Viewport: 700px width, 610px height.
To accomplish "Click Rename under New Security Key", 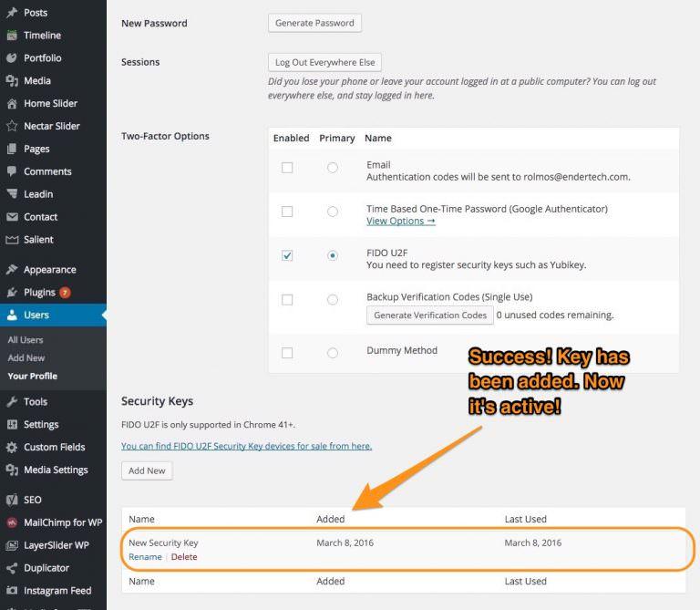I will tap(145, 557).
